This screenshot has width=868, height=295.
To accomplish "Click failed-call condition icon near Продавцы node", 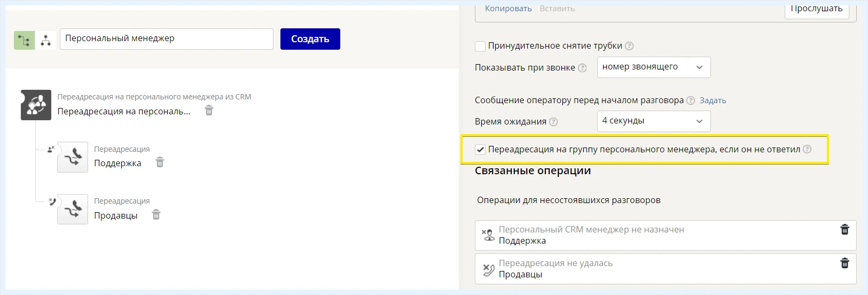I will (52, 201).
